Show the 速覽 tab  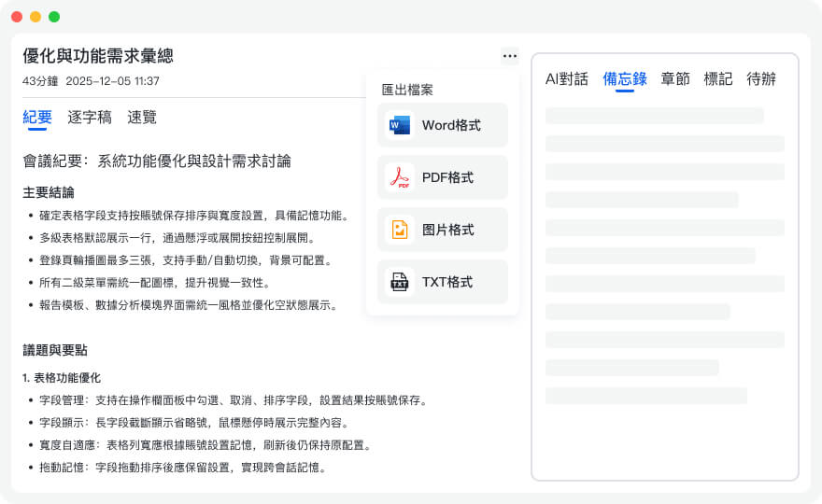pyautogui.click(x=142, y=117)
